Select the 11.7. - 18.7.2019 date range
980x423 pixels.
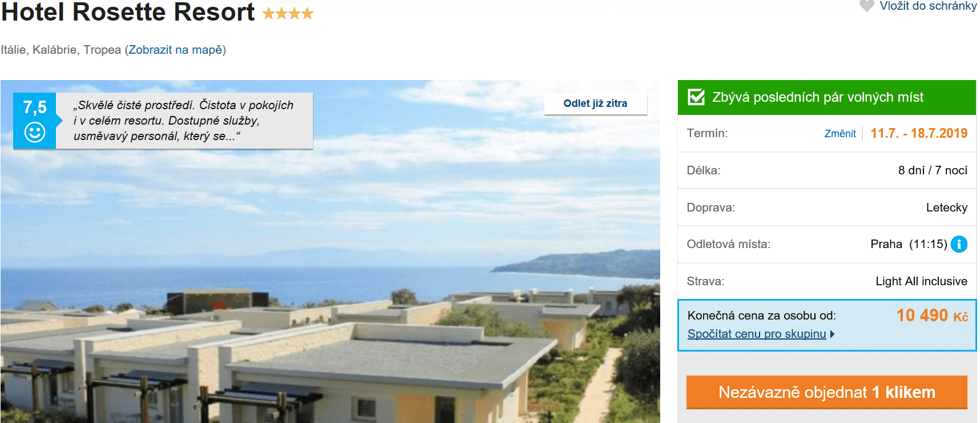(918, 133)
